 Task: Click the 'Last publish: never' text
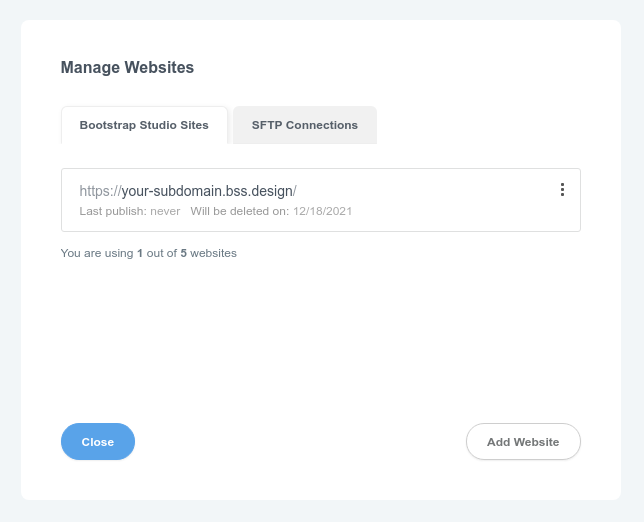click(130, 211)
